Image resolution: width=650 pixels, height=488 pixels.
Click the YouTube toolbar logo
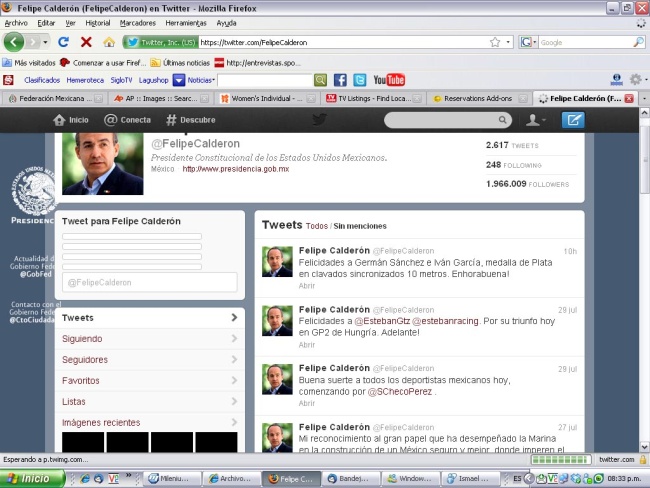point(389,80)
